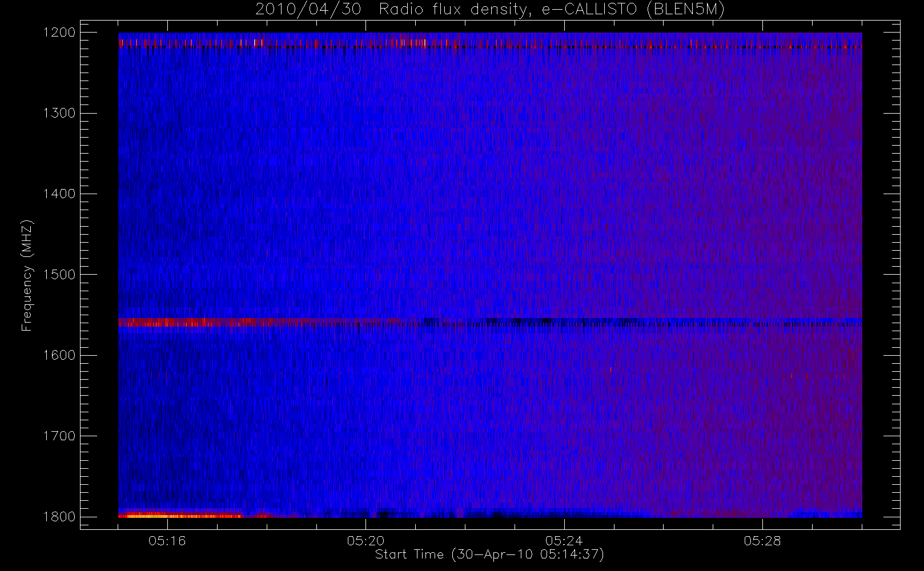Click the 05:20 time tick label
924x571 pixels.
pyautogui.click(x=365, y=541)
